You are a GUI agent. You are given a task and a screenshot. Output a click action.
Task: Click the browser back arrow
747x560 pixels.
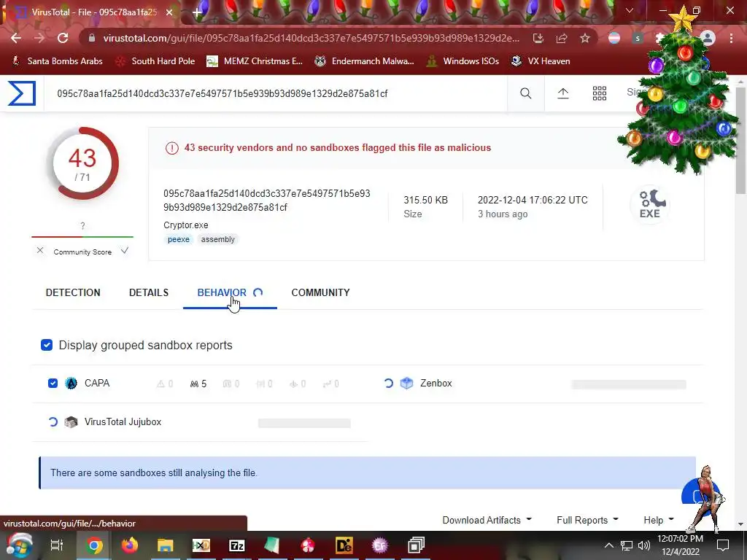[16, 38]
